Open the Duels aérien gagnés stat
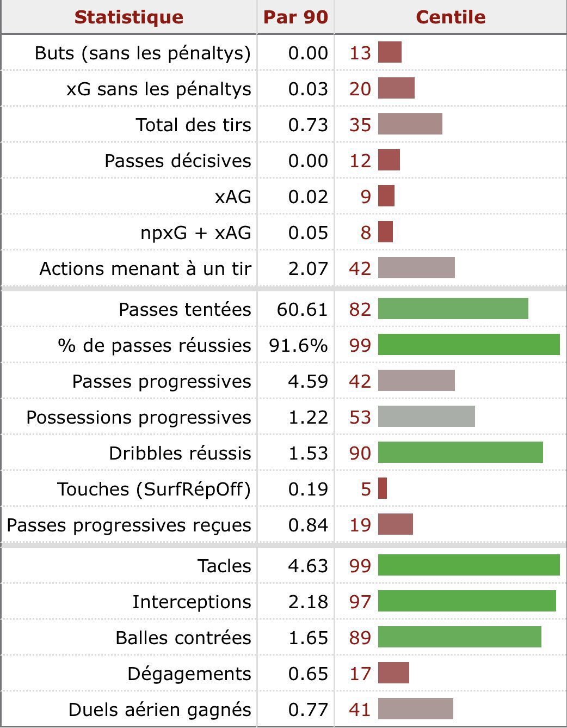This screenshot has height=728, width=567. tap(159, 709)
